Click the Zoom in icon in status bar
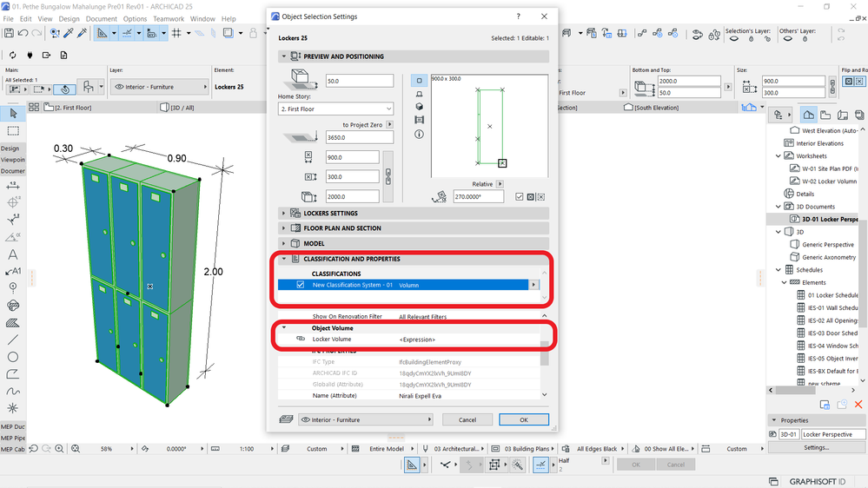The height and width of the screenshot is (488, 868). coord(59,449)
